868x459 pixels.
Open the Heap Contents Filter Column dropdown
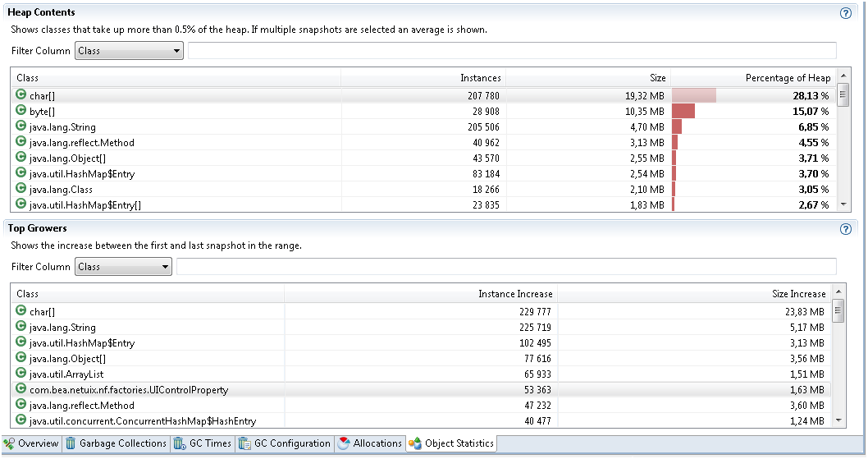click(x=129, y=51)
